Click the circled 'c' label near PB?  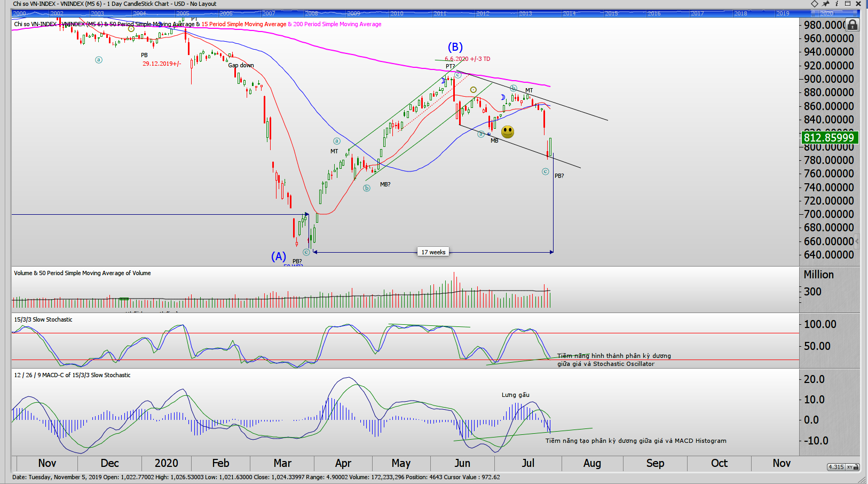(x=545, y=171)
